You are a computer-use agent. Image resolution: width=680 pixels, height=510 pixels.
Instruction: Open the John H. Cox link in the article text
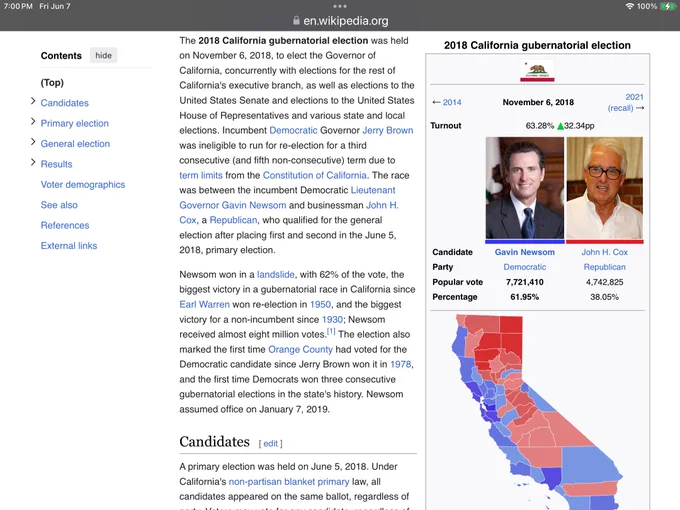click(382, 205)
